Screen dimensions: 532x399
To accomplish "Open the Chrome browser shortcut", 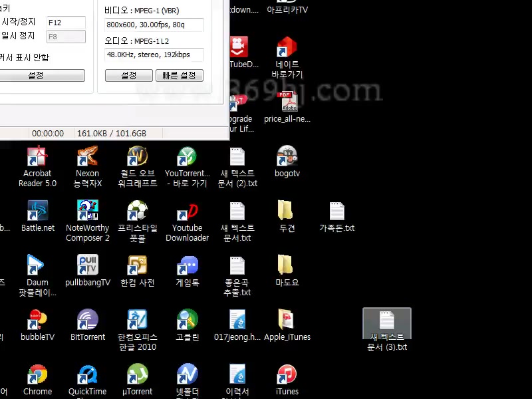I will [x=37, y=376].
